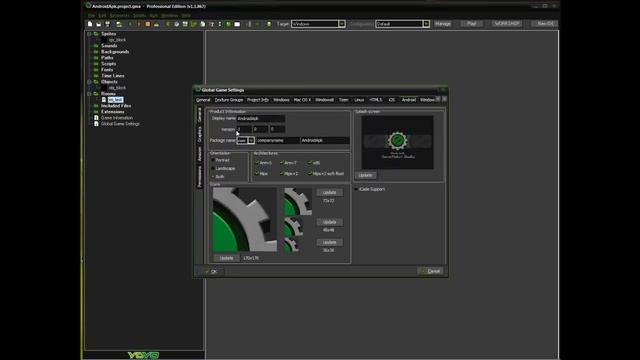Open the Configuration dropdown
The width and height of the screenshot is (640, 360).
point(426,24)
